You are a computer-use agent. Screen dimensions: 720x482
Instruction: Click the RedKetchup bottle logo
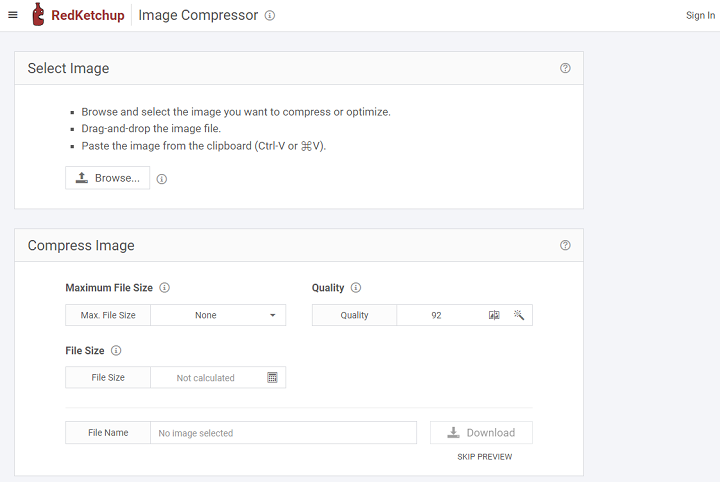click(38, 15)
